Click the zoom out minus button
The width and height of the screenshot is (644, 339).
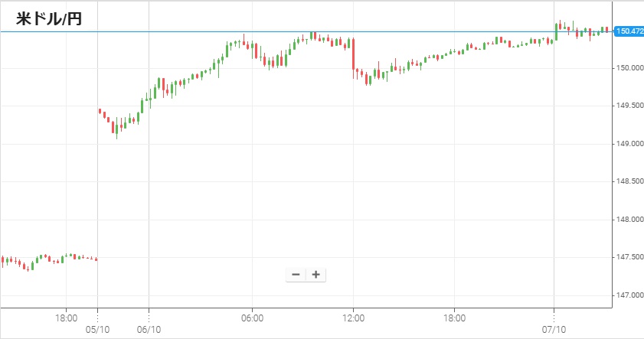(x=296, y=275)
